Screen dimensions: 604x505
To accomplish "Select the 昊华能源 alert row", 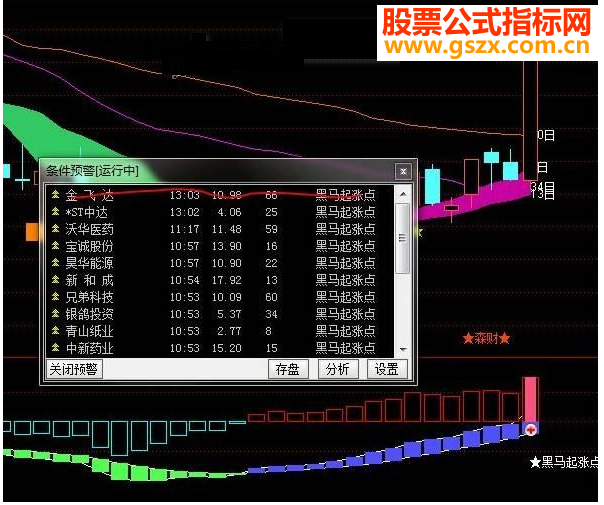I will tap(220, 263).
